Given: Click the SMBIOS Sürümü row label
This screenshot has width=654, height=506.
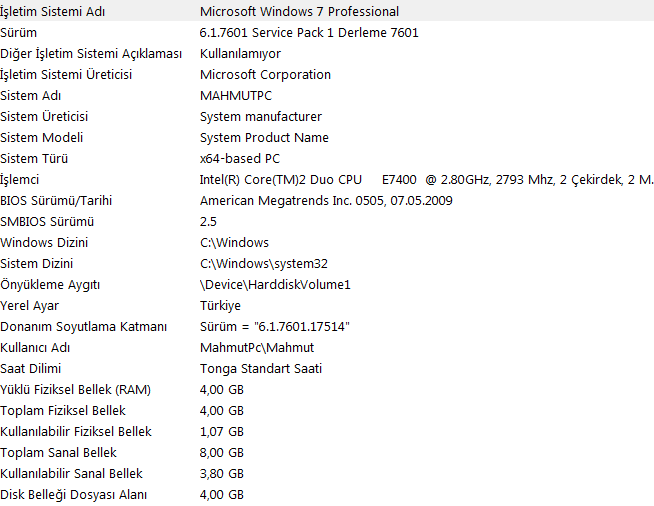Looking at the screenshot, I should (47, 222).
